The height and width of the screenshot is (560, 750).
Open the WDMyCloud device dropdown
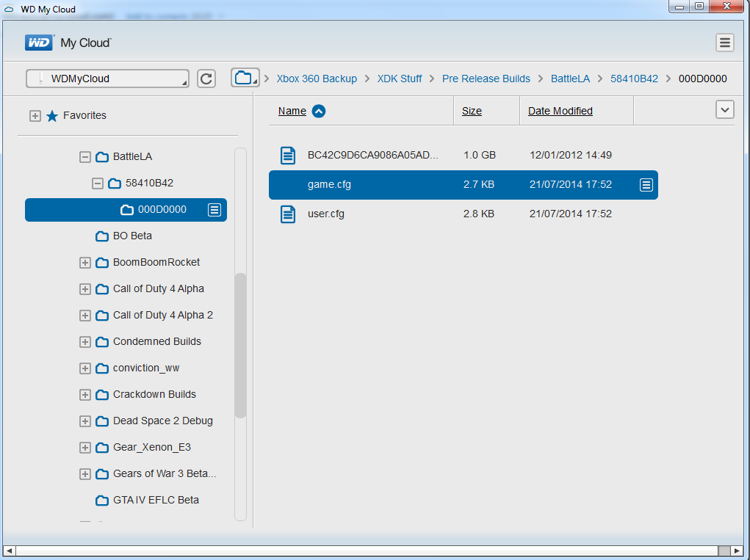(108, 79)
